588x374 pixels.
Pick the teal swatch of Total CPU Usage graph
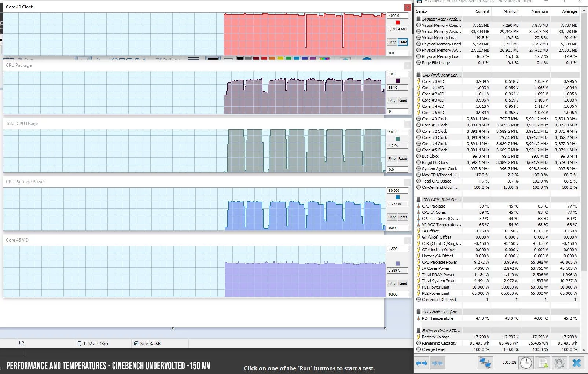[x=398, y=139]
